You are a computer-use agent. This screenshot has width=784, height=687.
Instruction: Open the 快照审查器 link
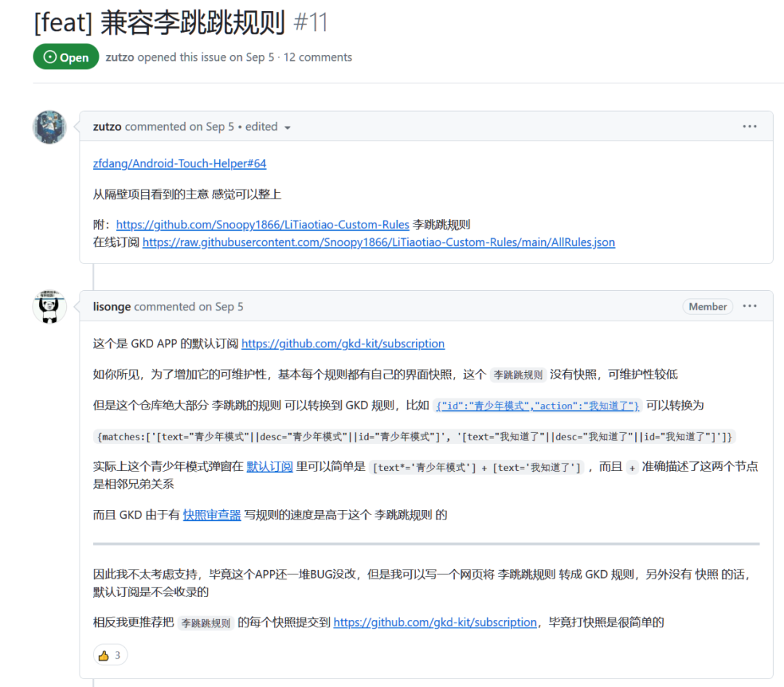coord(212,515)
